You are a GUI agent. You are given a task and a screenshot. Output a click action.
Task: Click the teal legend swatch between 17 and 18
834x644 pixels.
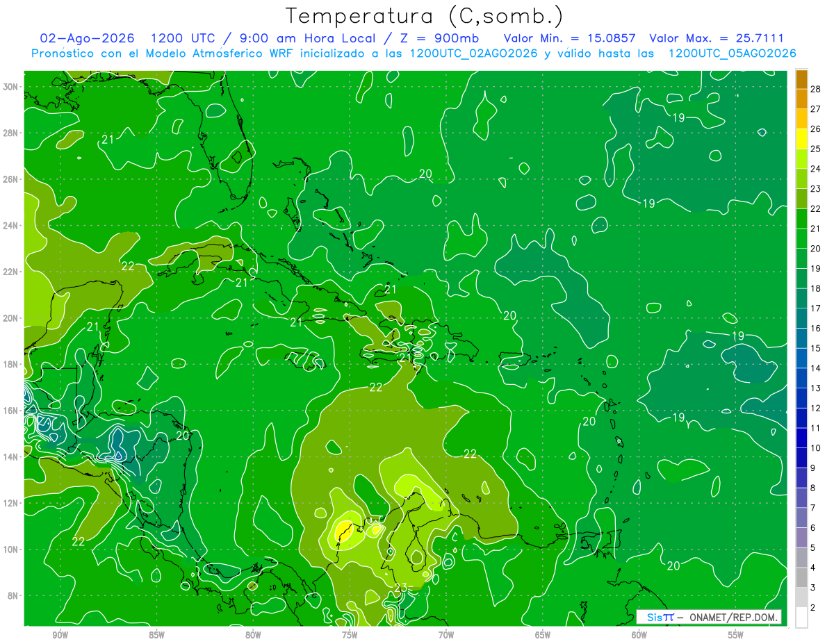click(801, 299)
